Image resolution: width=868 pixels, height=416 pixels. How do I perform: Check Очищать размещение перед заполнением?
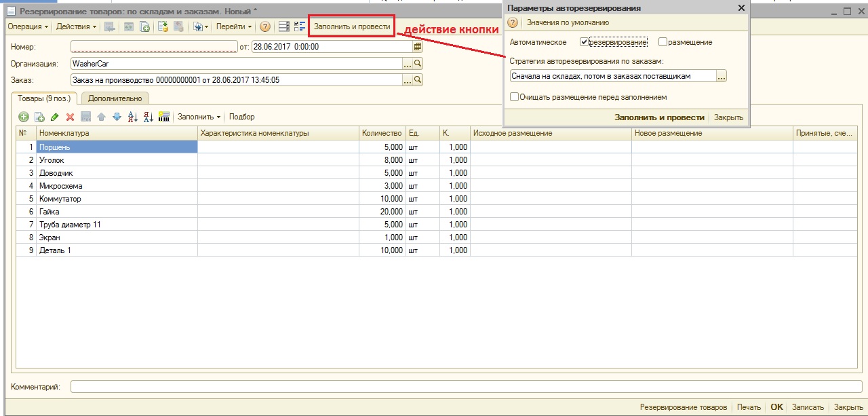(515, 97)
